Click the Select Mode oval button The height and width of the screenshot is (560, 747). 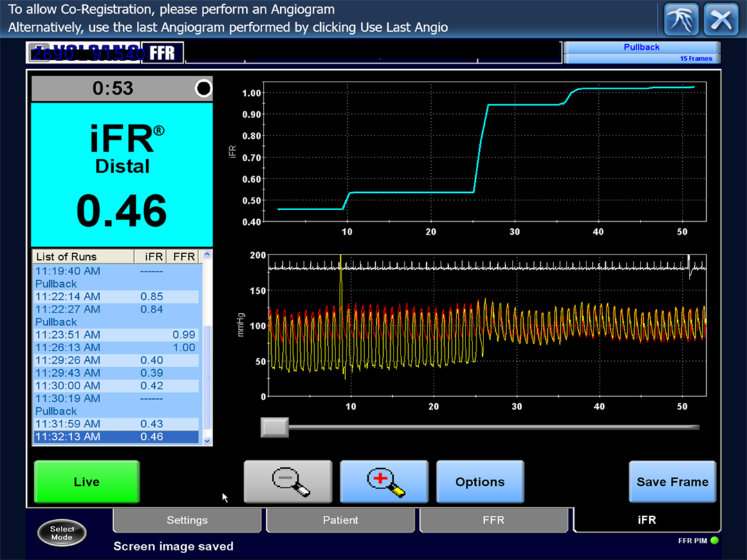point(62,533)
